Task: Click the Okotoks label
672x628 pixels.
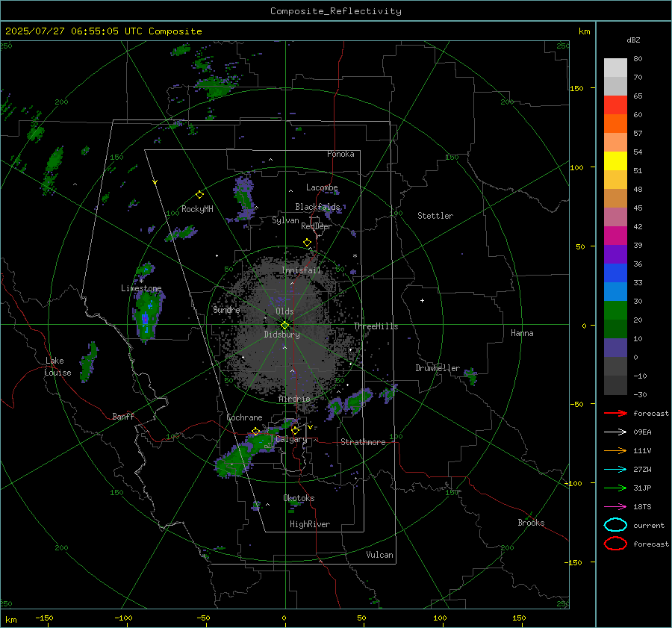Action: 299,498
